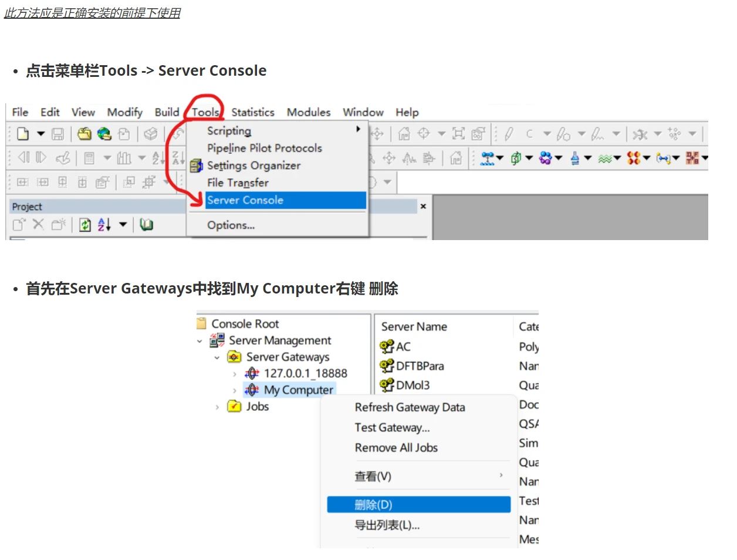
Task: Select the DMol3 server in list
Action: click(413, 386)
